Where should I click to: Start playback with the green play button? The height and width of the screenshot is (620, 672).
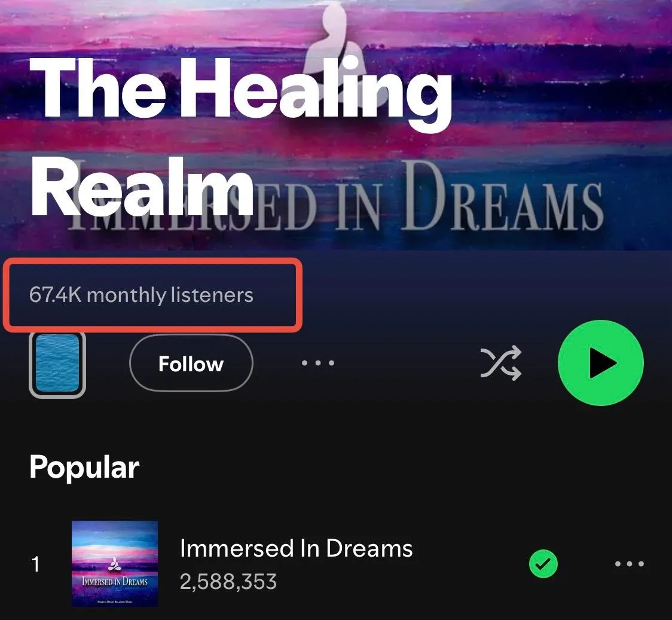coord(600,363)
